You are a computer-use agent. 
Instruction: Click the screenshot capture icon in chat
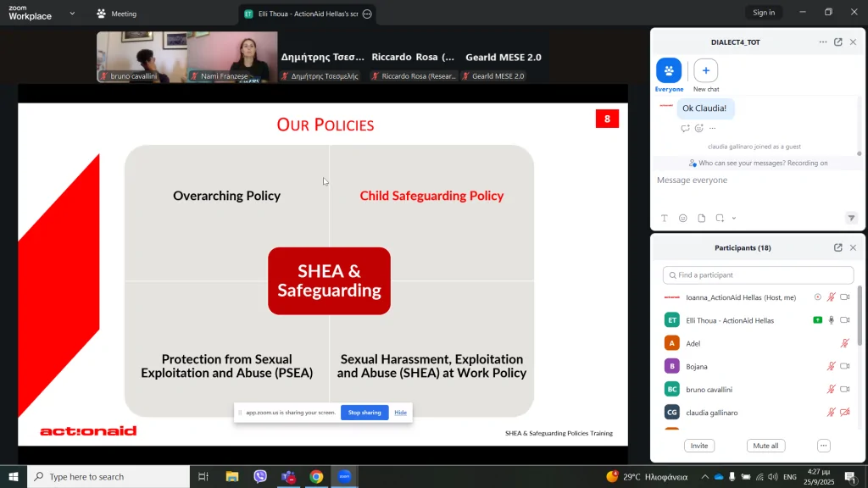720,219
